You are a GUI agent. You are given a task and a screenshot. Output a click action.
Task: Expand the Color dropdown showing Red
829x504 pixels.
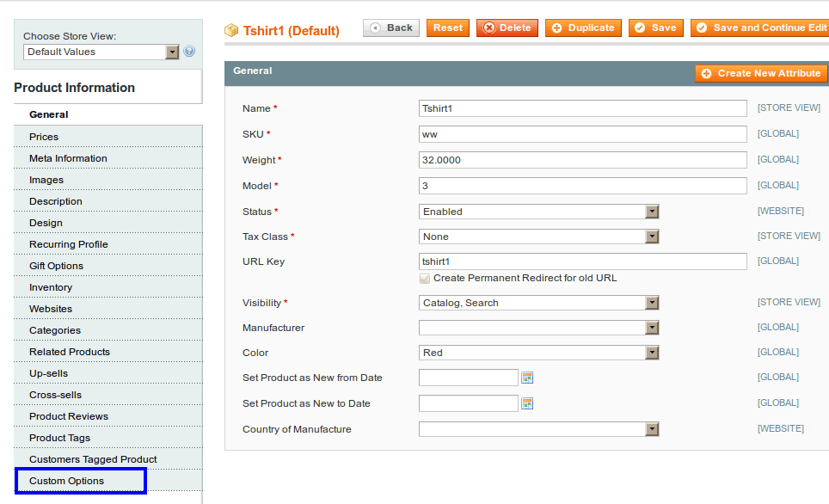tap(539, 353)
